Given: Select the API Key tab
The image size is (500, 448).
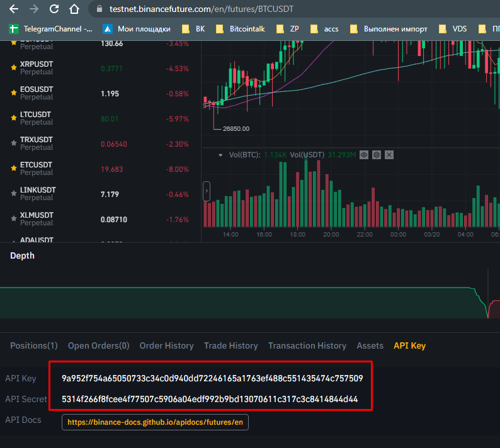Looking at the screenshot, I should tap(409, 345).
